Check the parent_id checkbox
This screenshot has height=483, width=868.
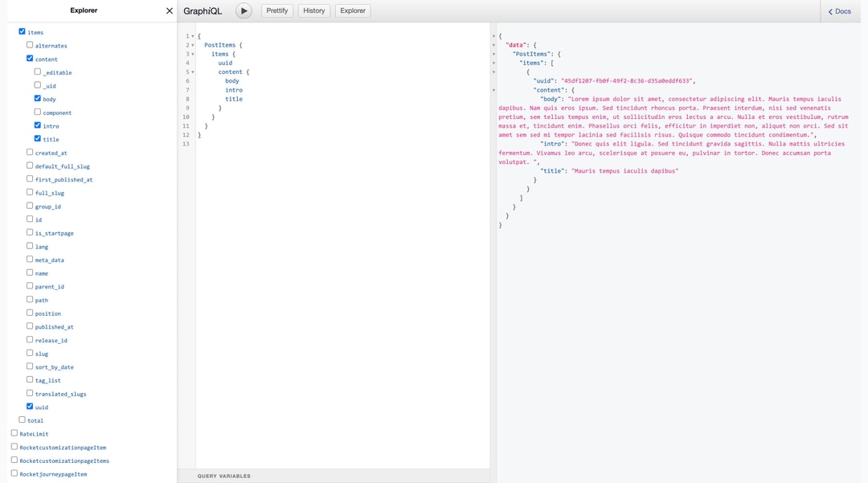(30, 285)
